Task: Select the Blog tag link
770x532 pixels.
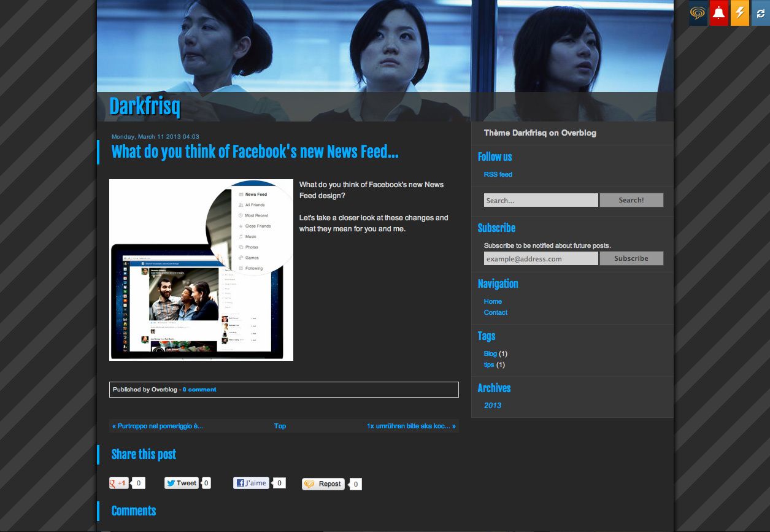Action: (490, 353)
